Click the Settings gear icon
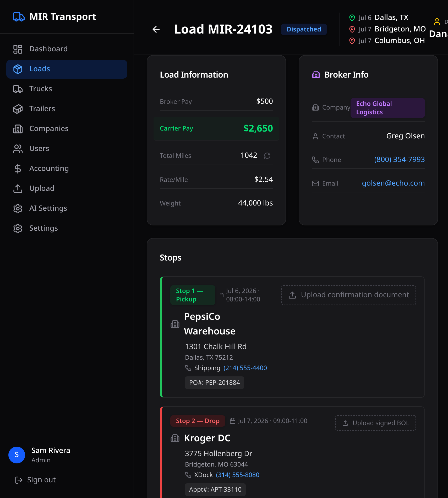448x498 pixels. coord(18,228)
